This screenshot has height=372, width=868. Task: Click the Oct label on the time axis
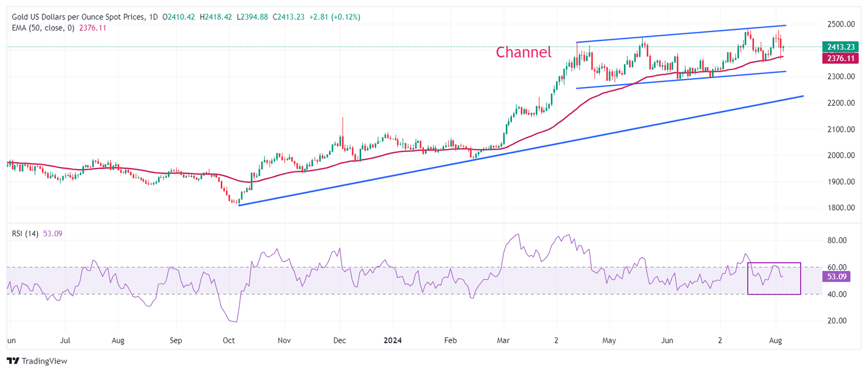(x=229, y=341)
